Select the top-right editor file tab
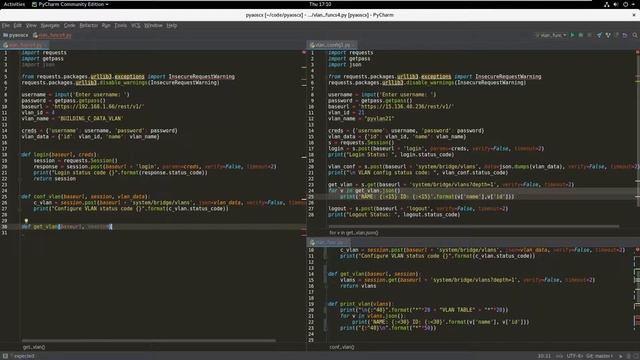 [x=332, y=45]
